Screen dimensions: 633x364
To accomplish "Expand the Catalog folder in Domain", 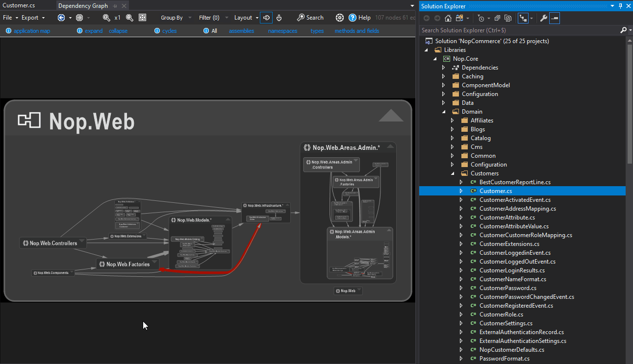I will pos(452,138).
